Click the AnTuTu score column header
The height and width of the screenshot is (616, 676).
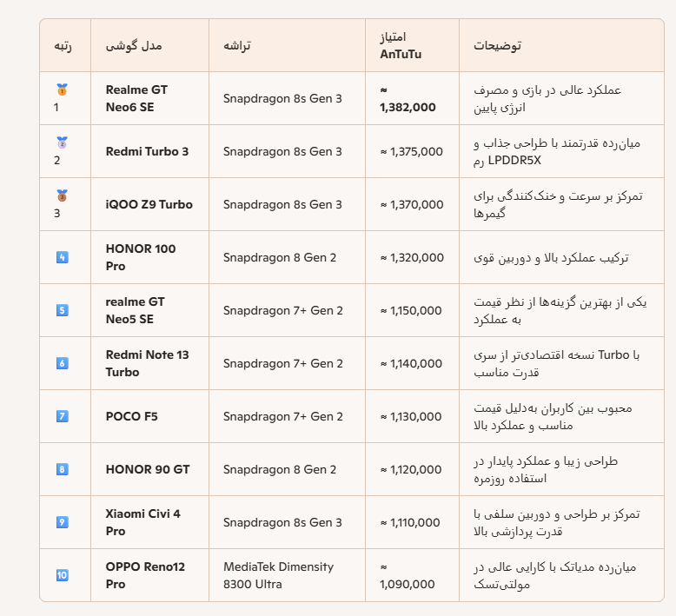tap(401, 46)
